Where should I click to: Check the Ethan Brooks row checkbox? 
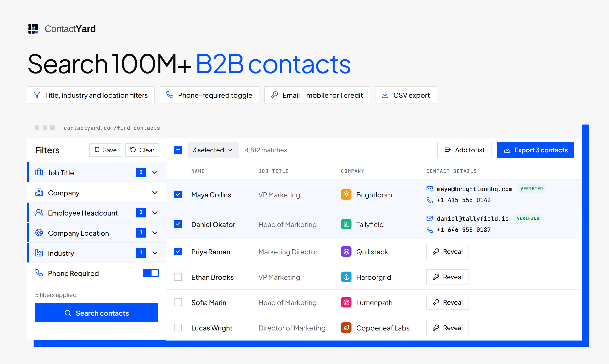[178, 277]
